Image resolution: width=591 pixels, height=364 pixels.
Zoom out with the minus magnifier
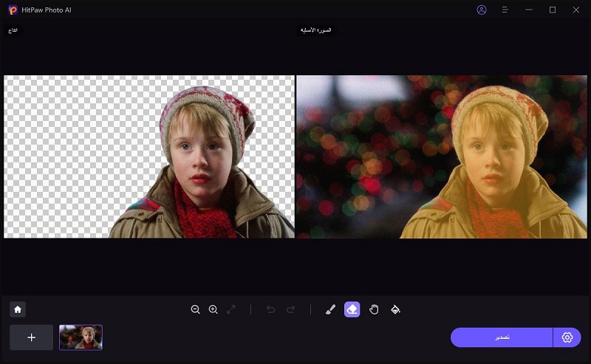click(195, 309)
